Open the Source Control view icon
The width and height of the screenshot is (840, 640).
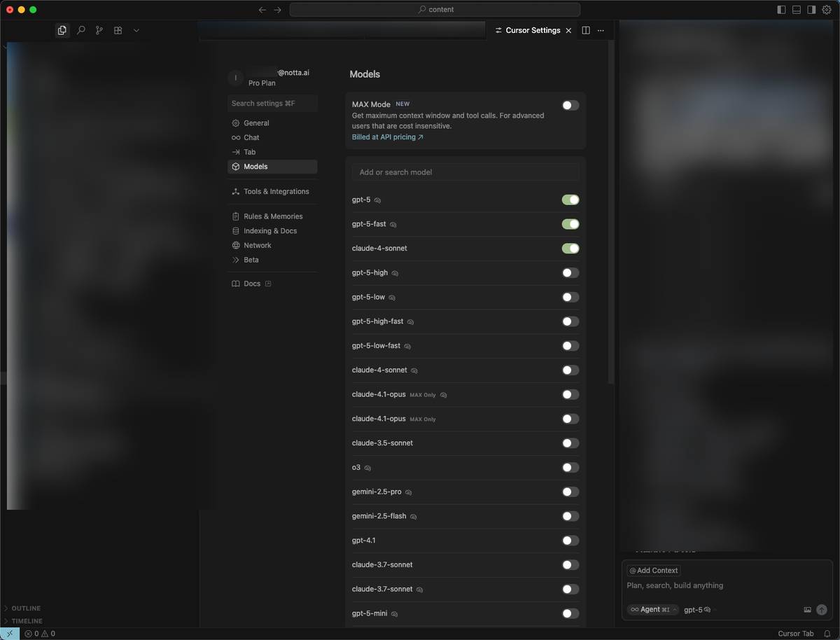[99, 30]
